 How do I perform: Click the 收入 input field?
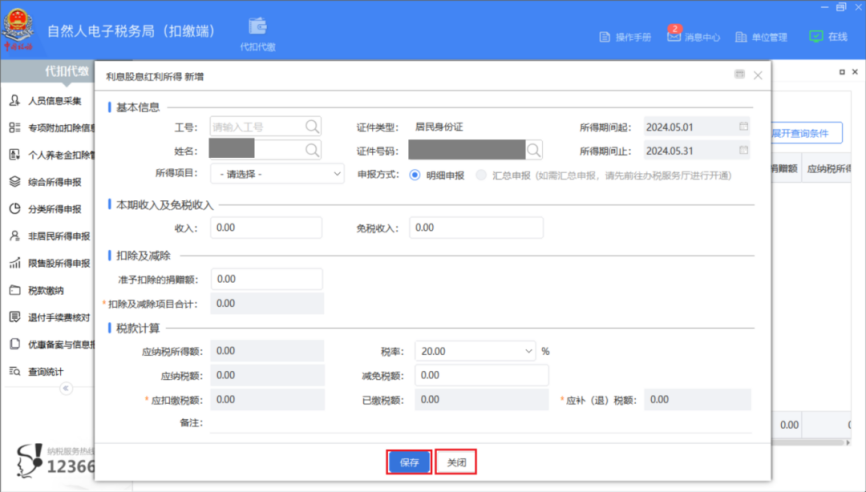coord(266,228)
